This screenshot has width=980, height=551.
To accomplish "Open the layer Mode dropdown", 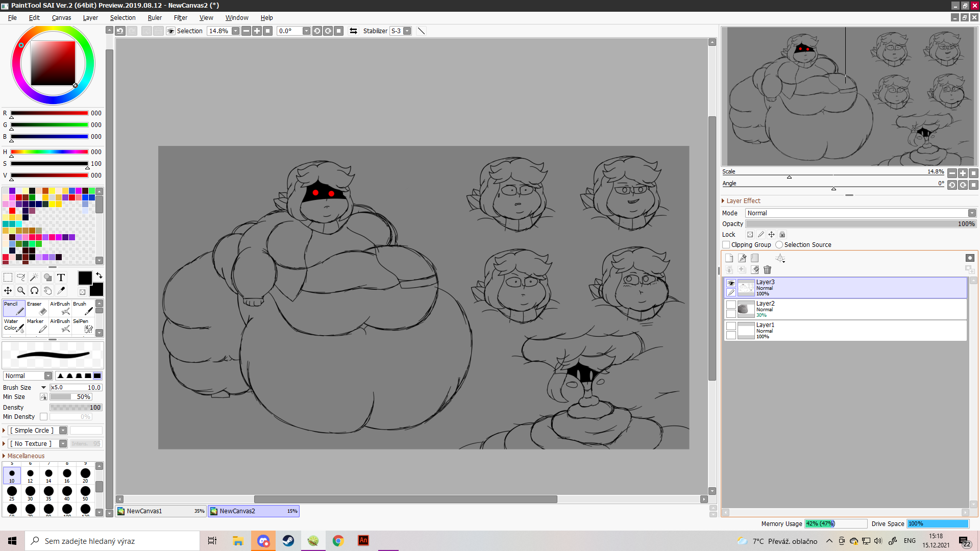I will coord(860,213).
